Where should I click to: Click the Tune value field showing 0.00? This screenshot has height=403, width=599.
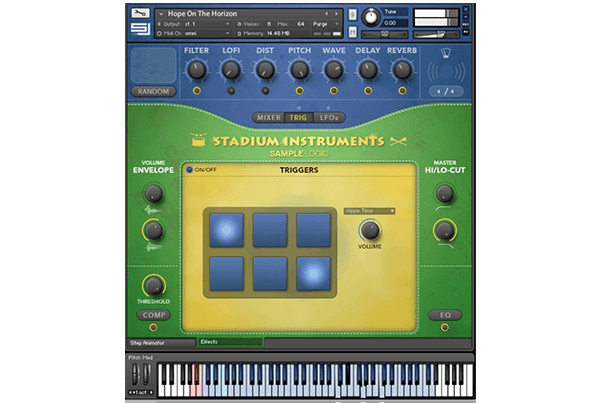click(x=395, y=23)
